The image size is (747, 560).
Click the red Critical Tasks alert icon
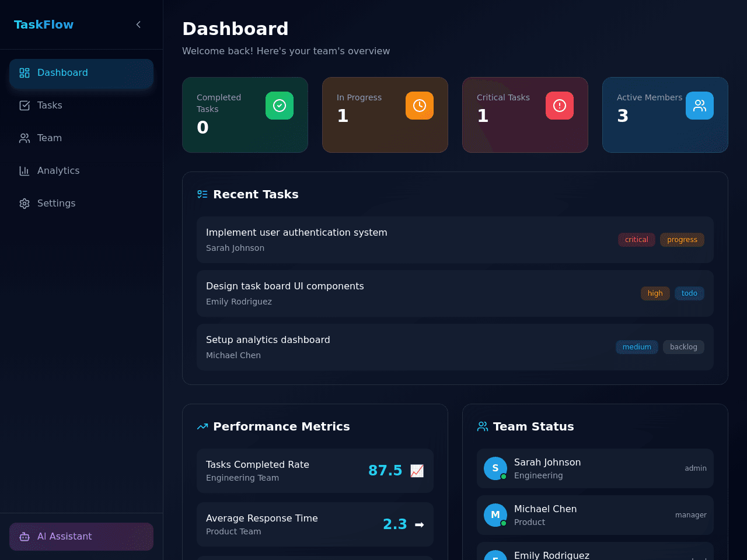pyautogui.click(x=560, y=106)
